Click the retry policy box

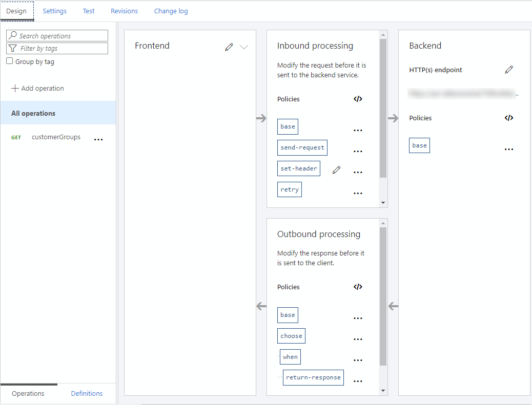coord(290,189)
